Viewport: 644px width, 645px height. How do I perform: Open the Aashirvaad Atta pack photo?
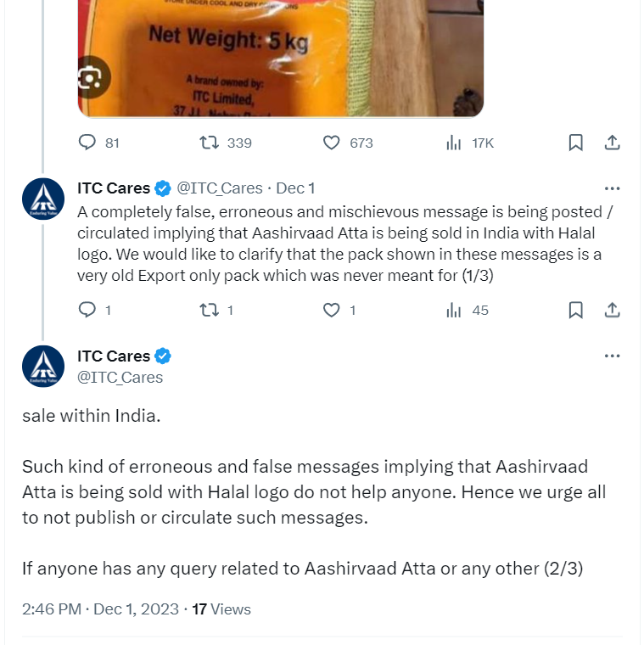pyautogui.click(x=280, y=51)
